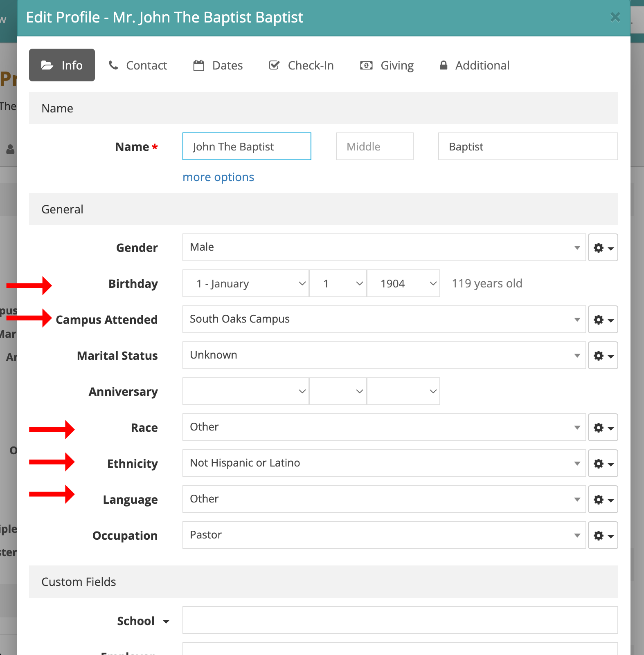Click the 'more options' link

pyautogui.click(x=218, y=177)
